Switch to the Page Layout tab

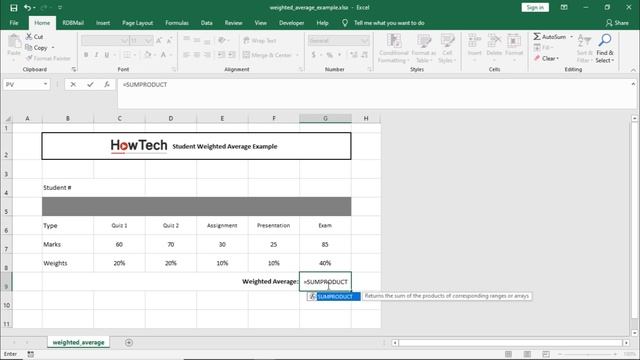138,23
